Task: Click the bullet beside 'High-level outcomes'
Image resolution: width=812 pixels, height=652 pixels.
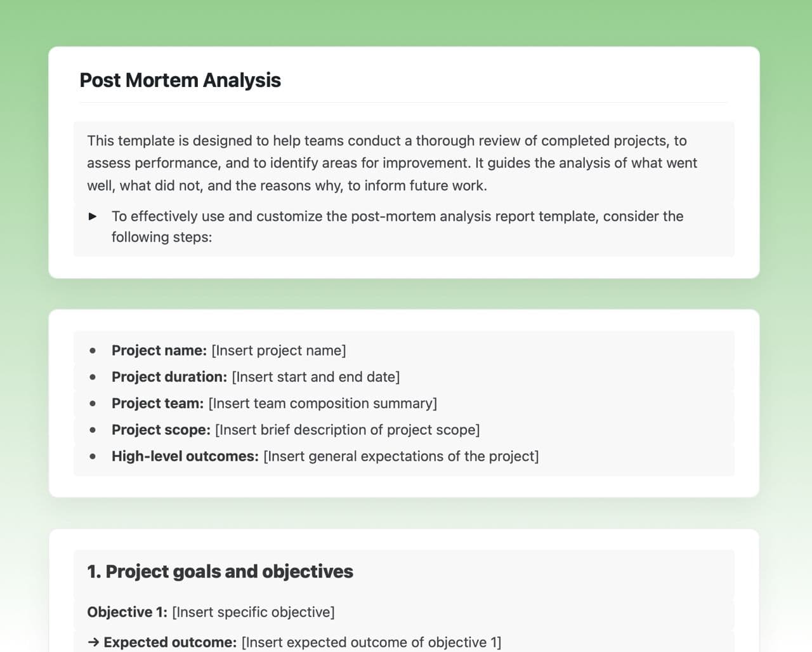Action: click(x=93, y=456)
